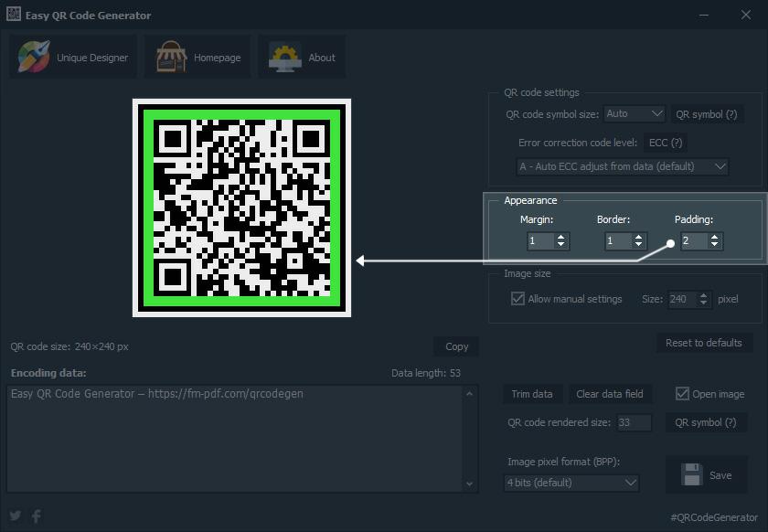Click the Padding number field

click(695, 240)
